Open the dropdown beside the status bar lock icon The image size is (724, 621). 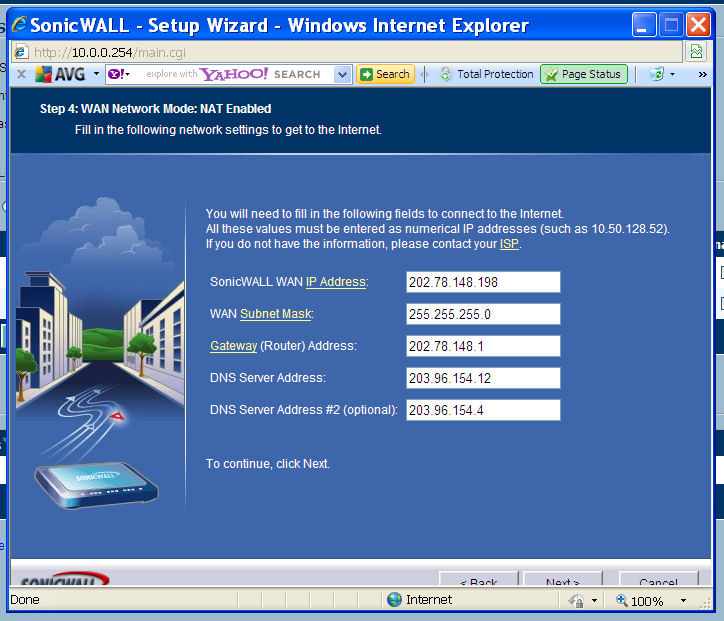click(594, 601)
